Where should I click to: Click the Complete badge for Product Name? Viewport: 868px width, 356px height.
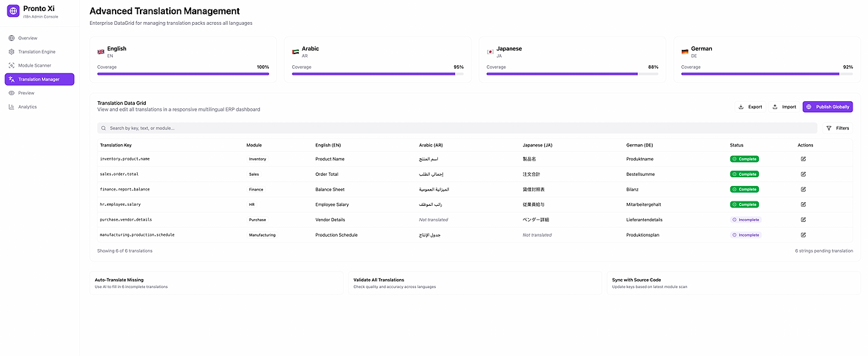pos(744,159)
